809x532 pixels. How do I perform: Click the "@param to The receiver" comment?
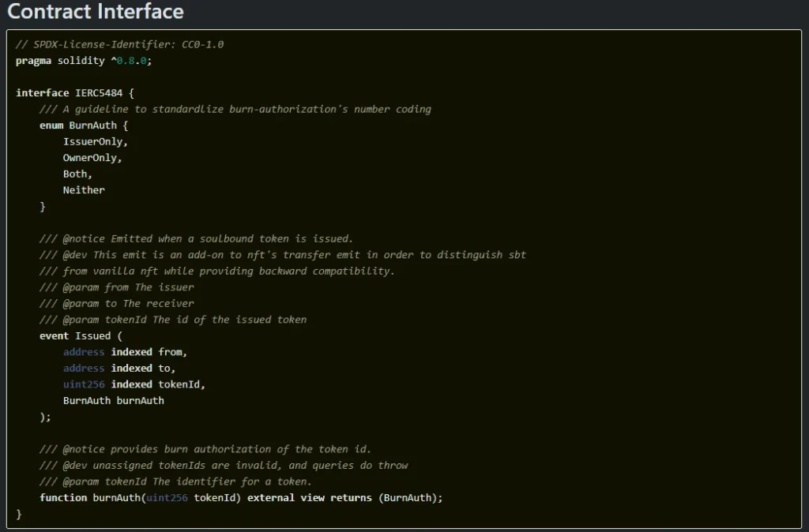tap(117, 304)
